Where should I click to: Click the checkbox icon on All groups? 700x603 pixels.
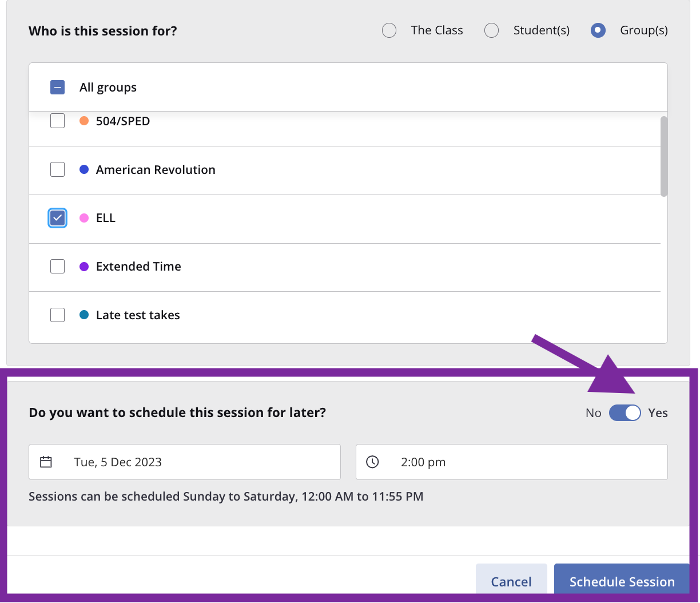pyautogui.click(x=57, y=87)
